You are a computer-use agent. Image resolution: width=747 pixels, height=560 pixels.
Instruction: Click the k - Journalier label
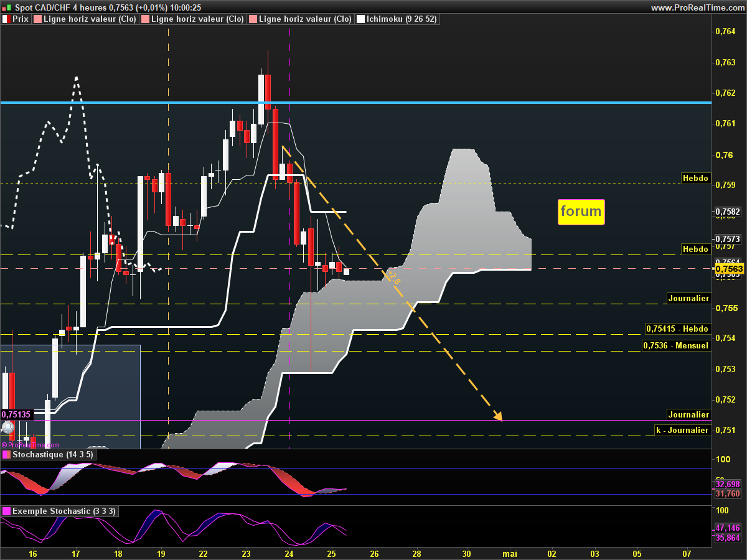click(682, 430)
